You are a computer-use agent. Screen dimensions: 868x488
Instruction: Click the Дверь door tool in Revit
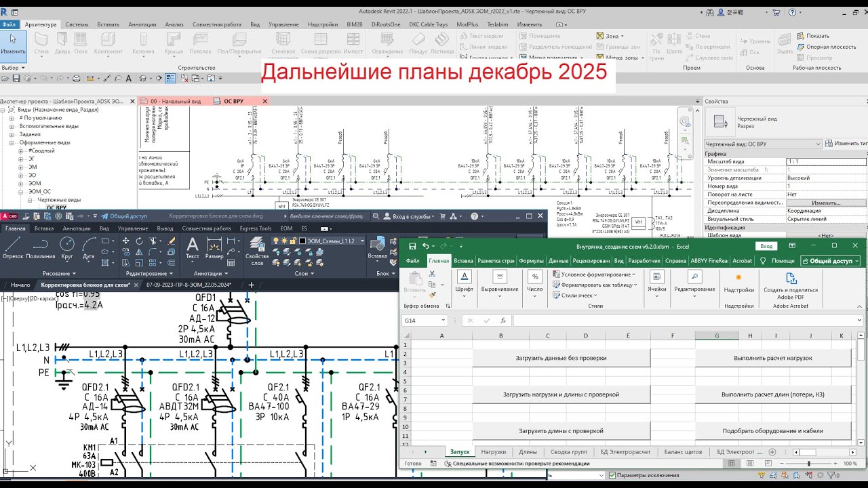pyautogui.click(x=62, y=43)
